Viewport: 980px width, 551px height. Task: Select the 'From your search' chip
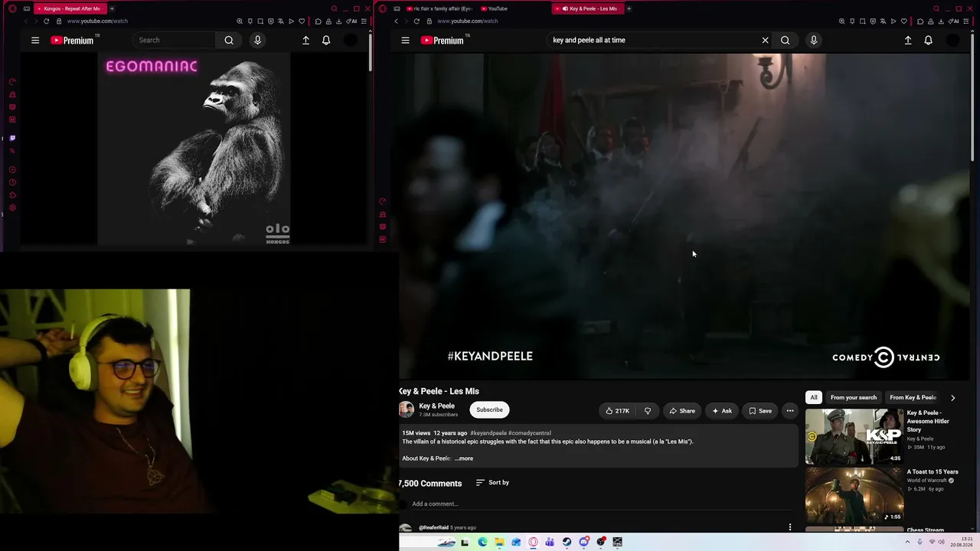(x=854, y=398)
